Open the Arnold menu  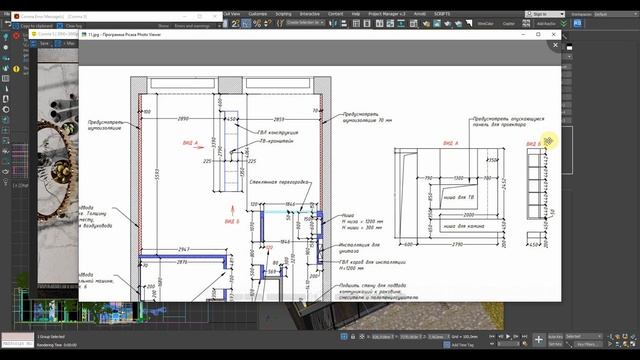point(420,14)
